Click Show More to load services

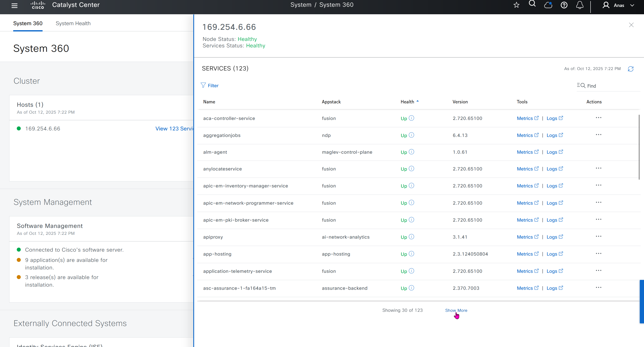(x=456, y=310)
